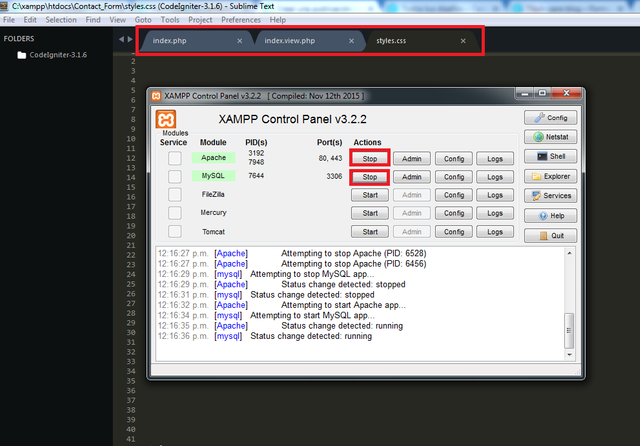Image resolution: width=640 pixels, height=446 pixels.
Task: Click the right tab navigation arrow
Action: (x=130, y=39)
